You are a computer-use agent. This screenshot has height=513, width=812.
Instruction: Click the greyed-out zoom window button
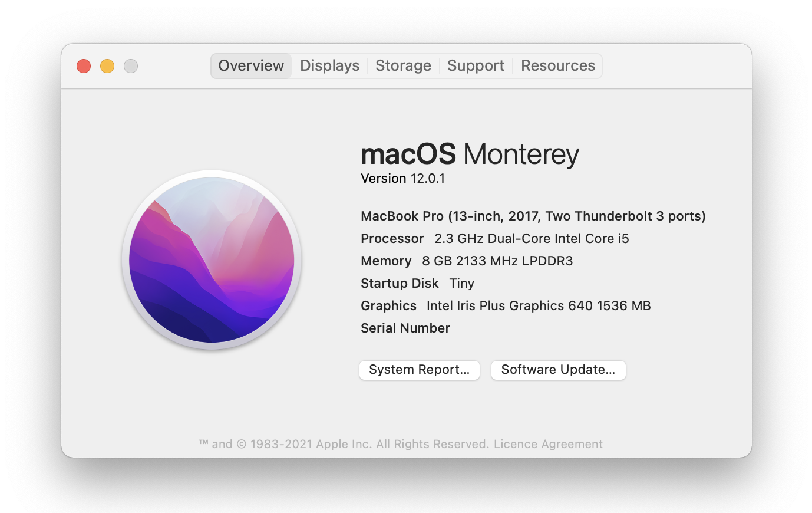point(131,66)
